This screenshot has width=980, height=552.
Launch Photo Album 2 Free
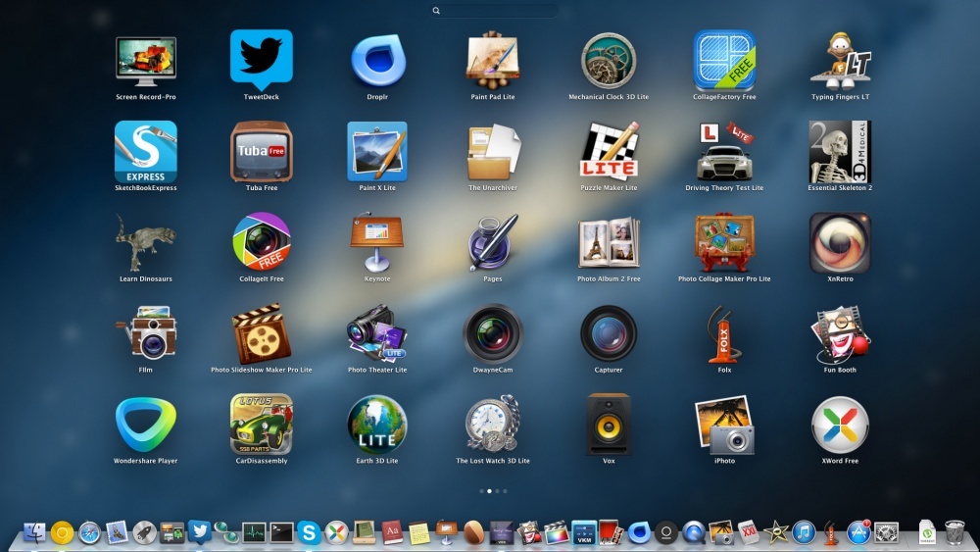[609, 242]
